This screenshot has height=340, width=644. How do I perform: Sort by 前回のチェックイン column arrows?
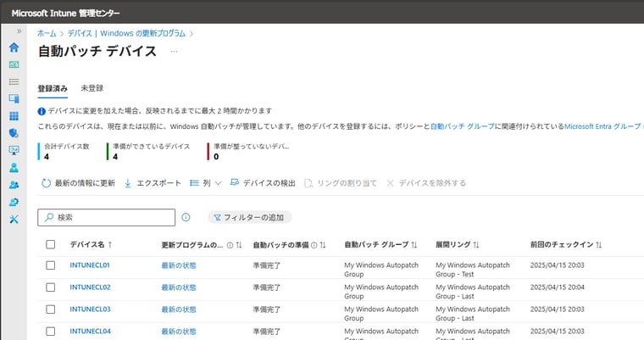click(599, 245)
